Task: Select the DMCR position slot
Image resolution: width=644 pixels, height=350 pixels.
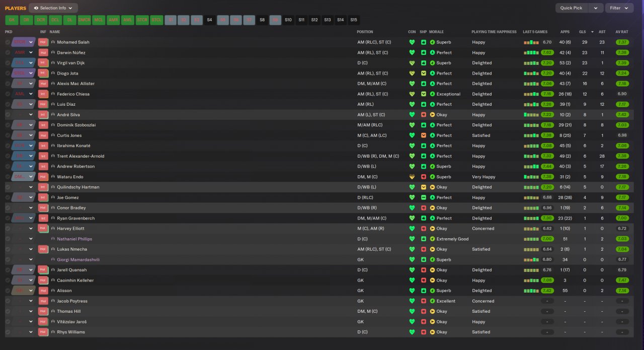Action: tap(85, 20)
